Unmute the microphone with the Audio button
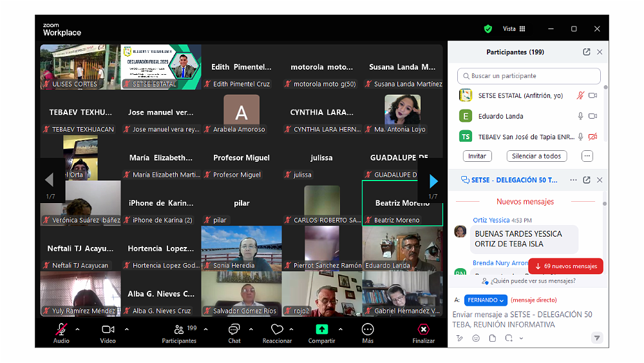The width and height of the screenshot is (644, 363). (61, 329)
